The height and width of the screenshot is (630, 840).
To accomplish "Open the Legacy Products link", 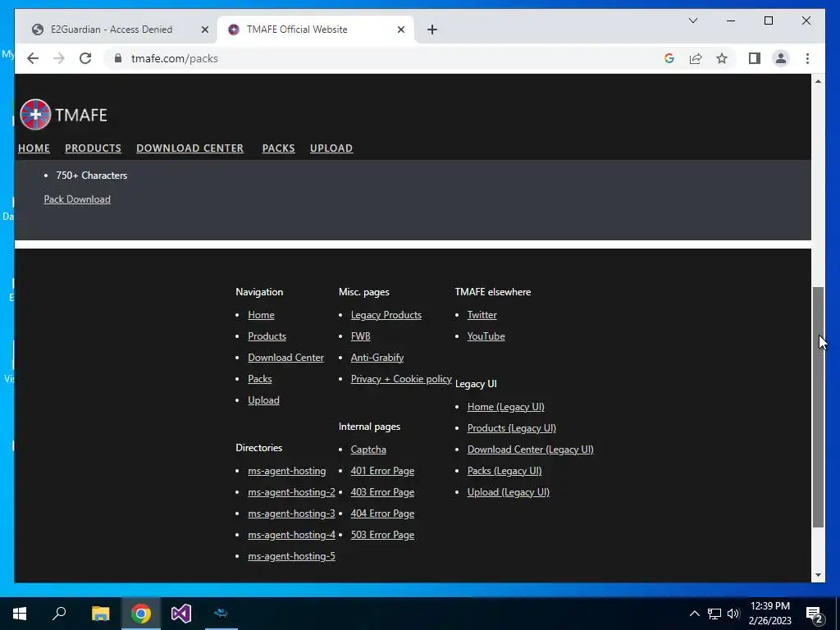I will point(386,315).
